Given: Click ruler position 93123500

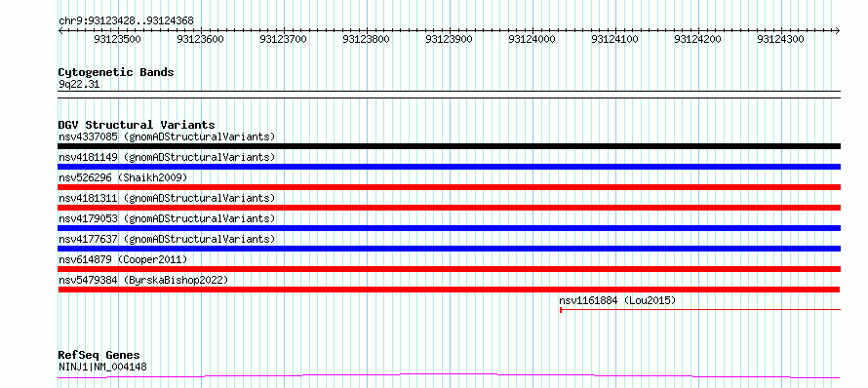Looking at the screenshot, I should (x=117, y=39).
